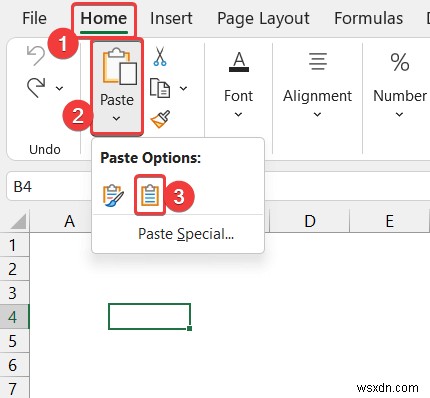
Task: Expand the Number group chevron
Action: [x=399, y=115]
